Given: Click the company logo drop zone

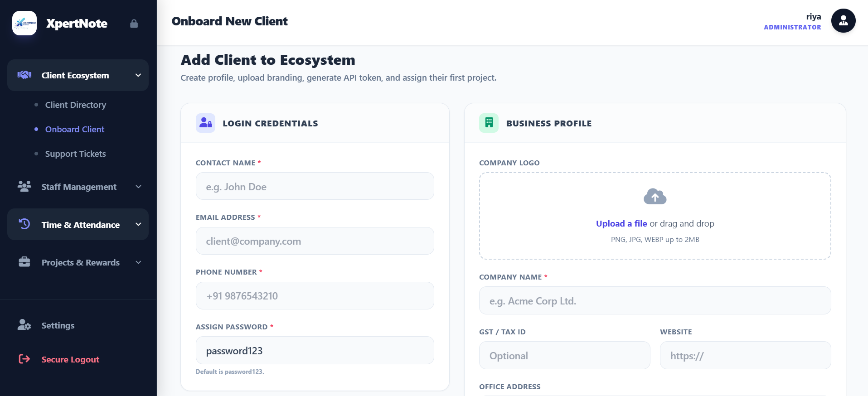Looking at the screenshot, I should [x=655, y=216].
